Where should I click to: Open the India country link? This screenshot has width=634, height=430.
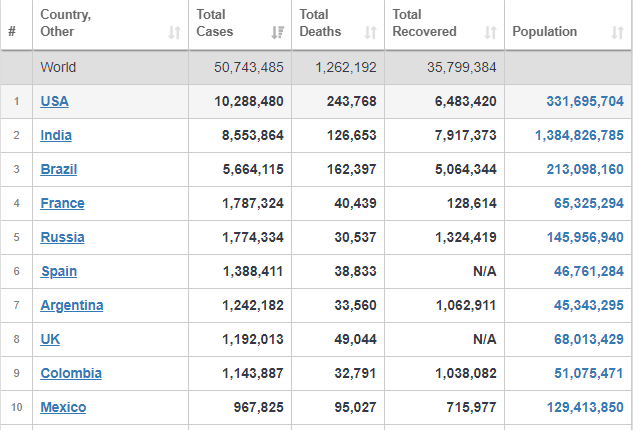pyautogui.click(x=56, y=135)
